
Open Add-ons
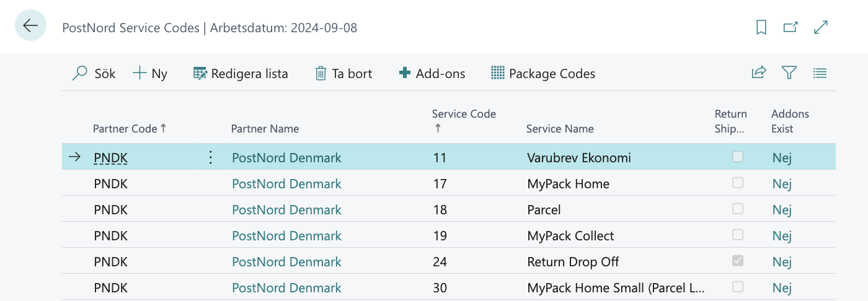[432, 74]
